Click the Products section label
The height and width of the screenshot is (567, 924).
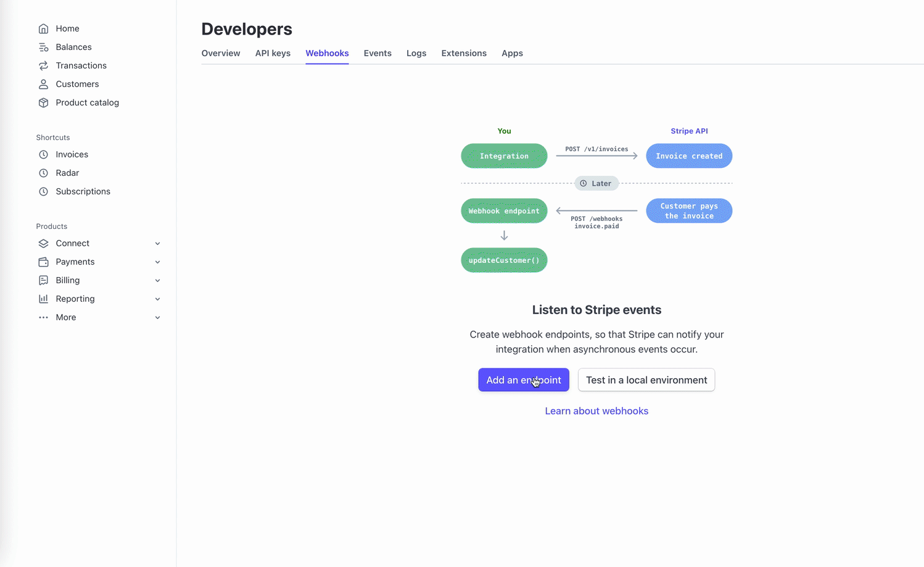(x=51, y=226)
